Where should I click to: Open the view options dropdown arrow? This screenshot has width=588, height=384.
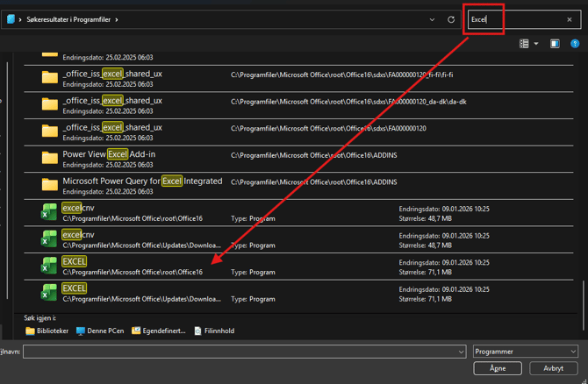point(536,44)
